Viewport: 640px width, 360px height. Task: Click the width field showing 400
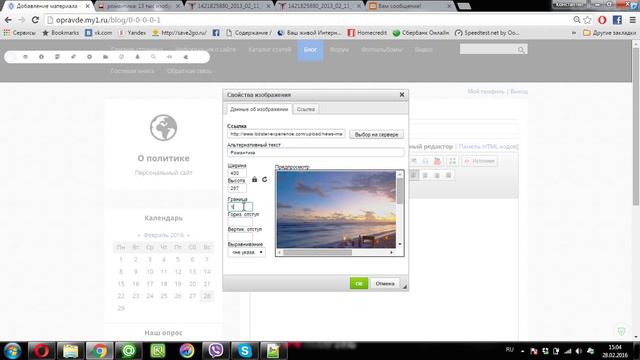click(x=237, y=173)
